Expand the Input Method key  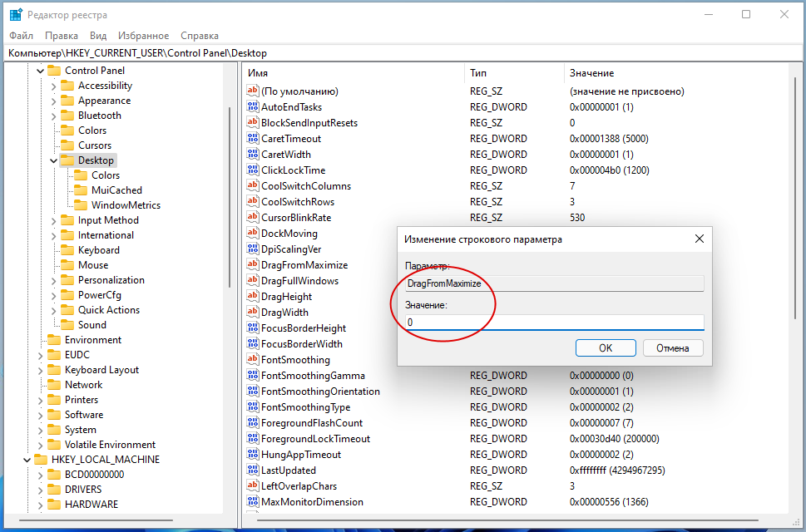pos(53,221)
